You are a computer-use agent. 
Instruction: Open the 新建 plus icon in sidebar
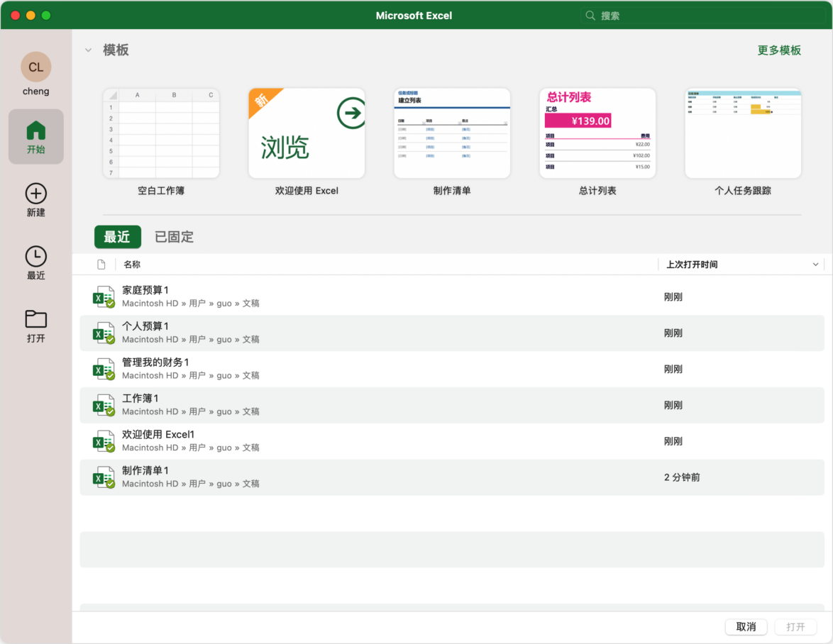[36, 194]
